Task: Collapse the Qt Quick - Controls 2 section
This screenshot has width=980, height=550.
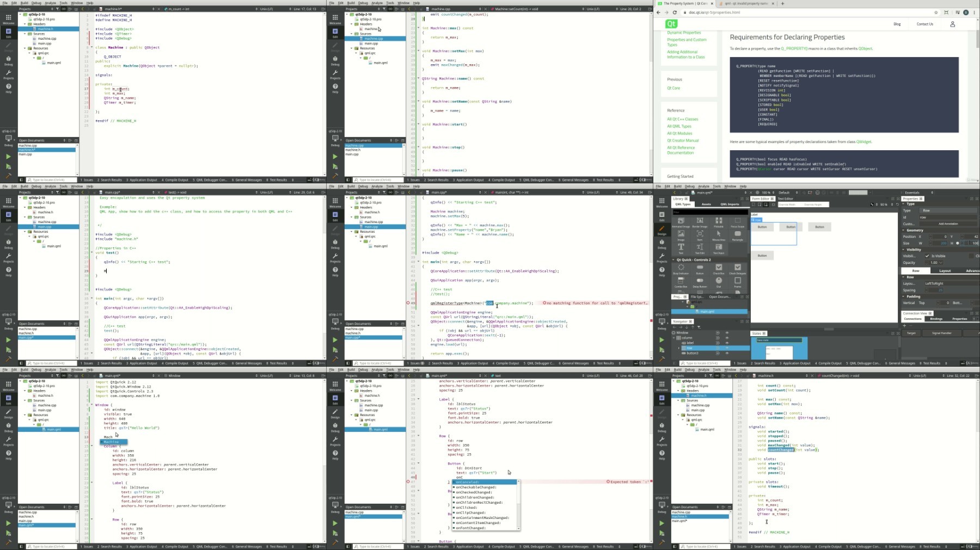Action: (x=673, y=260)
